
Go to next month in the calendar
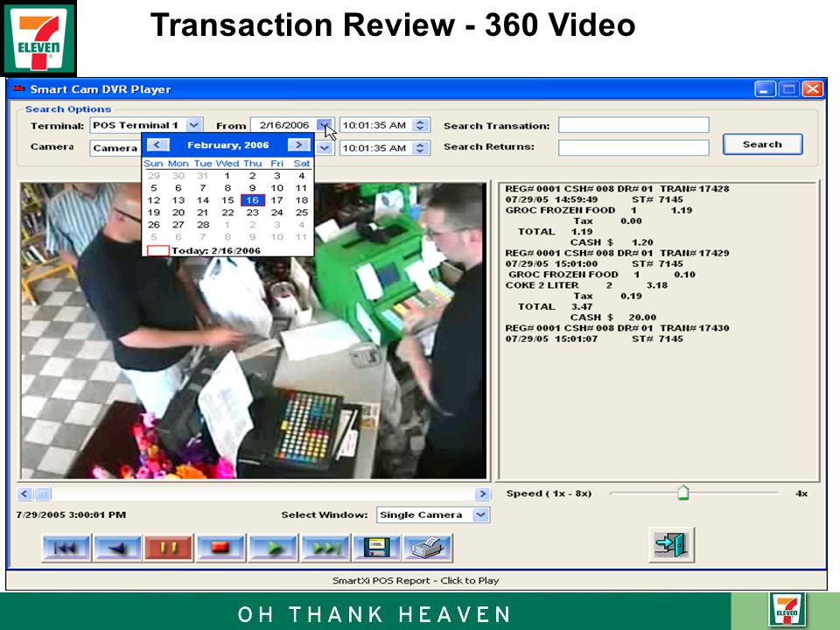(298, 144)
